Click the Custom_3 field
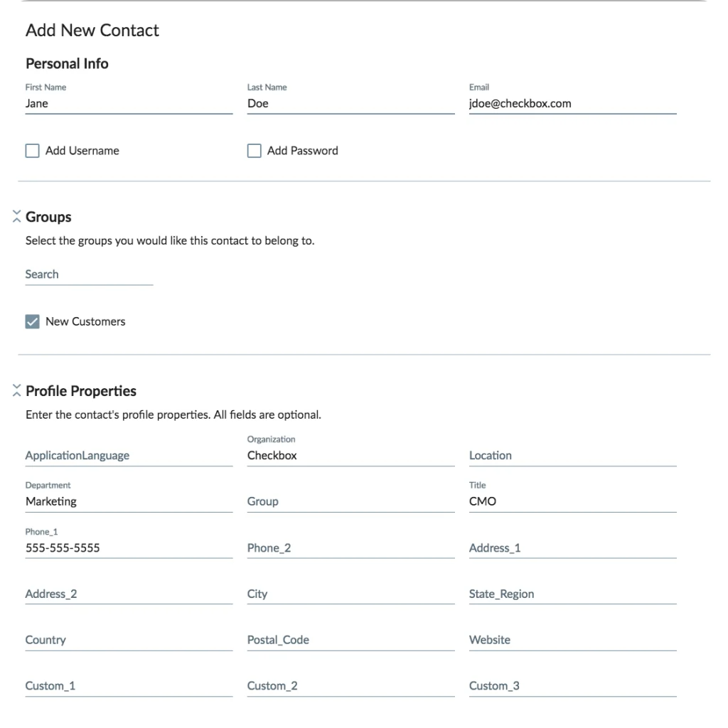Image resolution: width=728 pixels, height=728 pixels. coord(572,686)
